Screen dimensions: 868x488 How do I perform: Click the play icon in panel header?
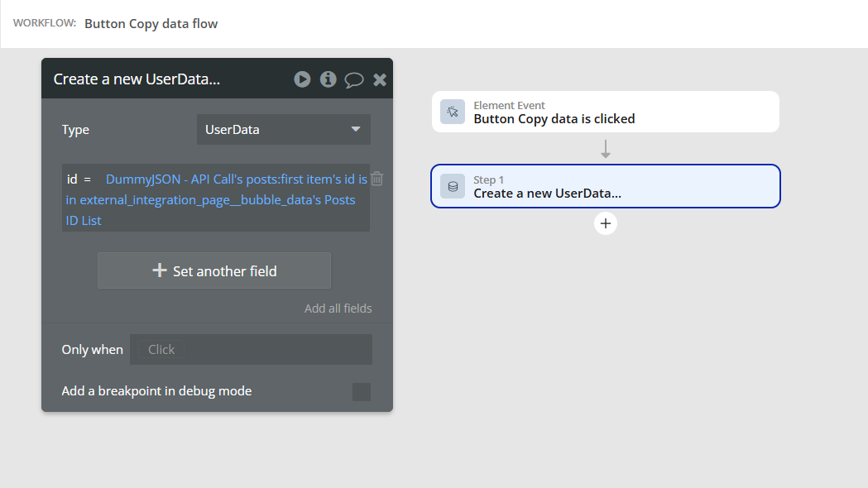(302, 79)
